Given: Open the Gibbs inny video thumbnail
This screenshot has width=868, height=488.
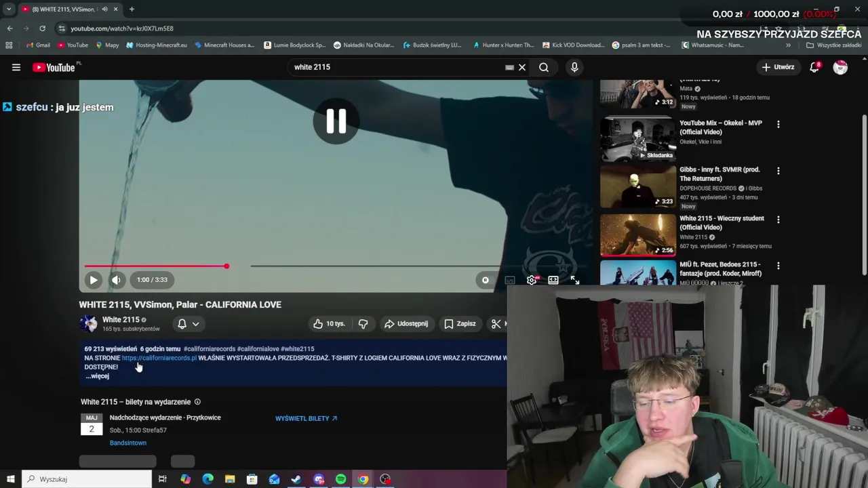Looking at the screenshot, I should click(638, 186).
